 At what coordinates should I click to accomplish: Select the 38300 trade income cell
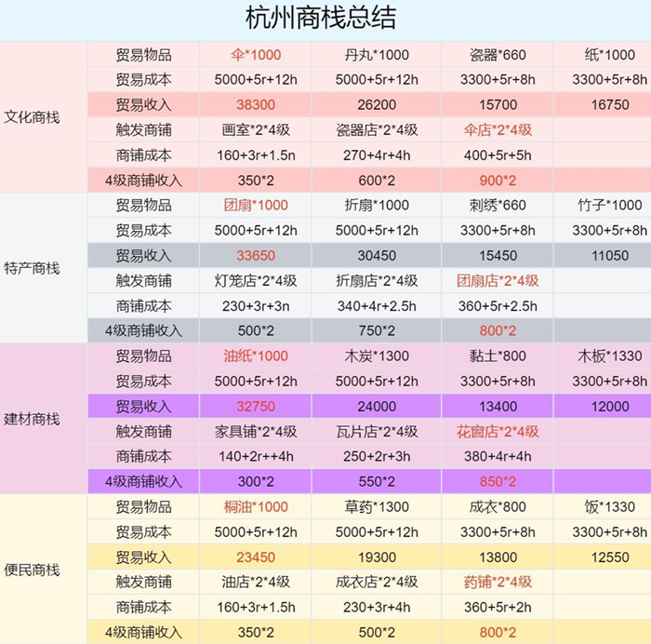click(255, 105)
